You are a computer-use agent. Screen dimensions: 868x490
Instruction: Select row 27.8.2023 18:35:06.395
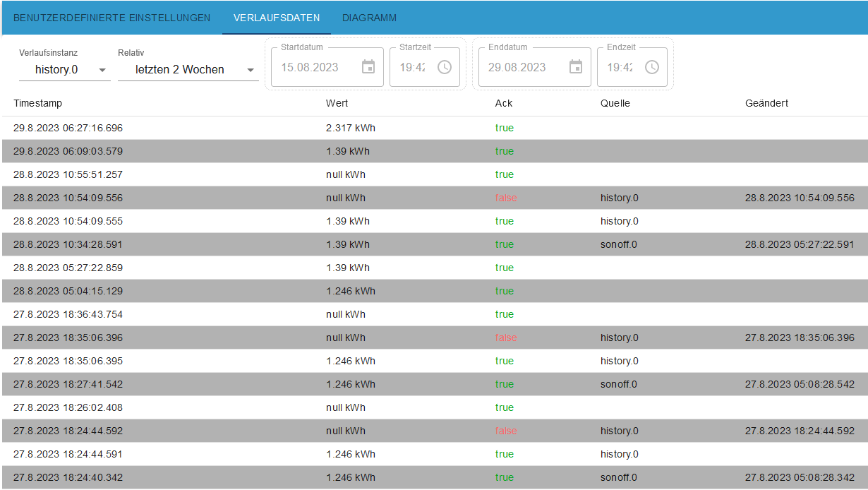[434, 361]
